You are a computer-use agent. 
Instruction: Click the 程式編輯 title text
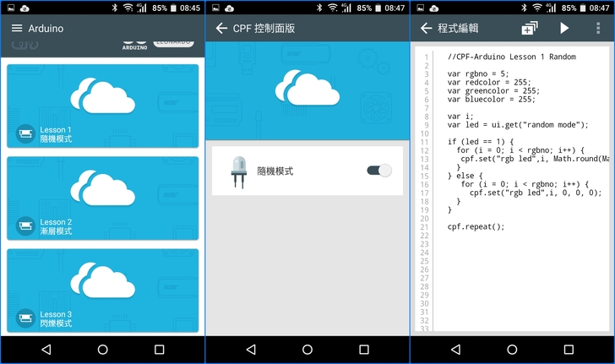(x=458, y=28)
